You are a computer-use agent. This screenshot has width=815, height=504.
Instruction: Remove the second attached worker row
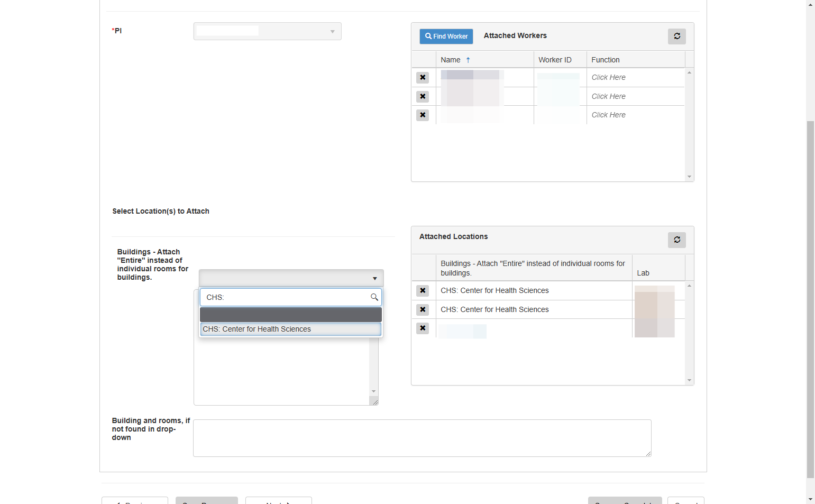tap(423, 97)
